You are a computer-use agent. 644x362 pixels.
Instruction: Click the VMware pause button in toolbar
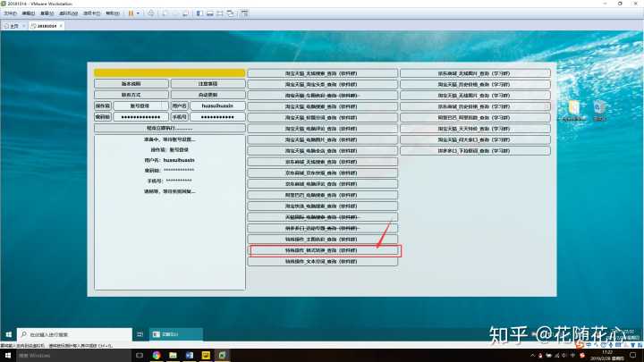tap(131, 13)
